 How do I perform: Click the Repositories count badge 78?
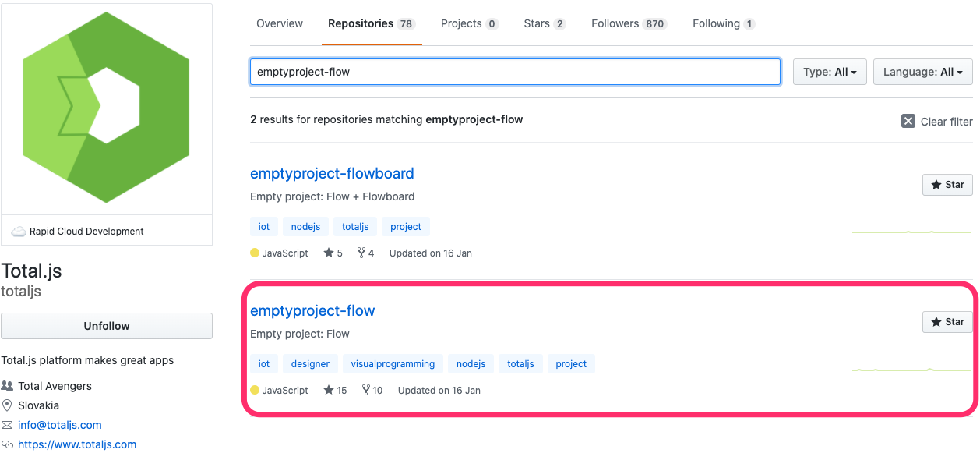[406, 24]
